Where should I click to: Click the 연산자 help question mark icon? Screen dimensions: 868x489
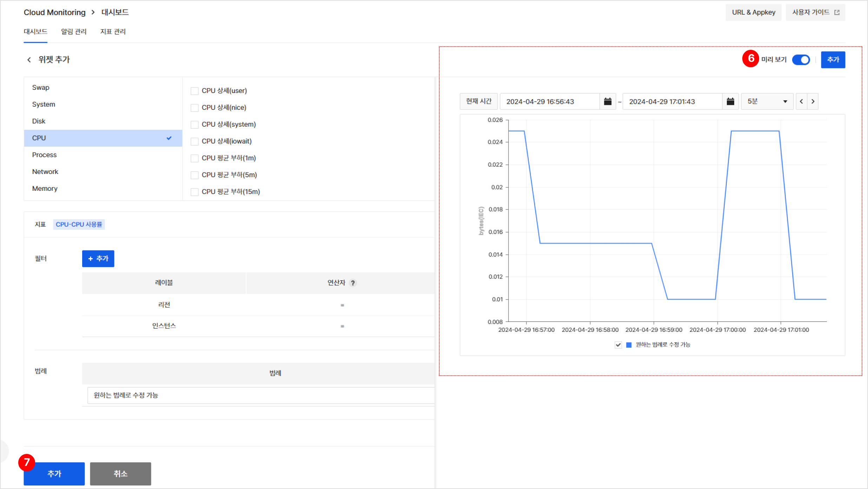point(353,283)
